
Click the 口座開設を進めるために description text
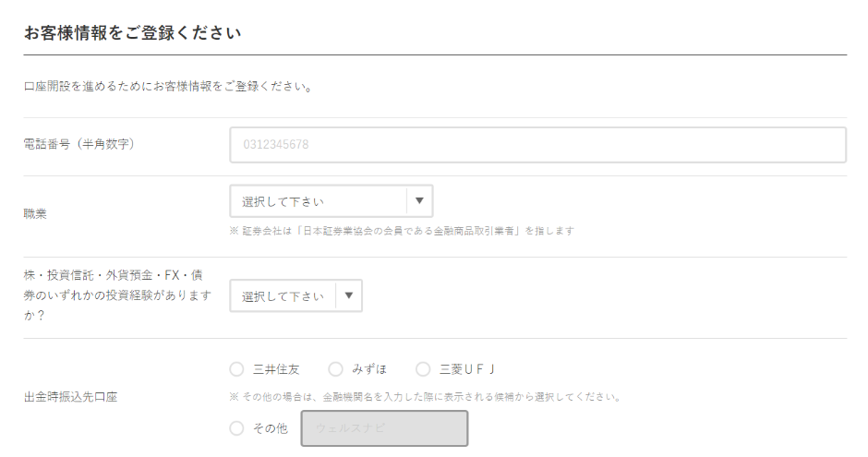[169, 86]
